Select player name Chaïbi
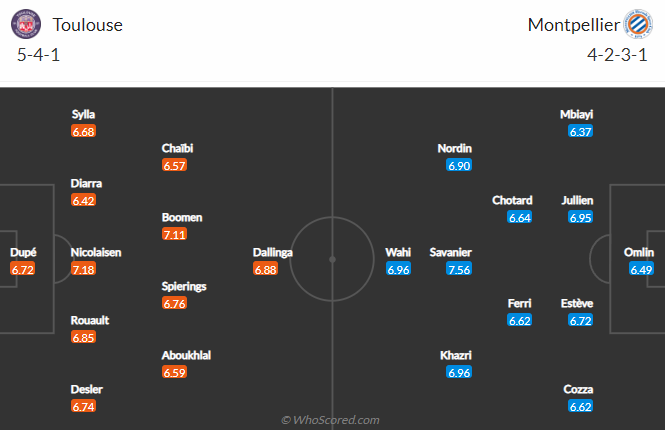The height and width of the screenshot is (430, 665). [x=177, y=148]
